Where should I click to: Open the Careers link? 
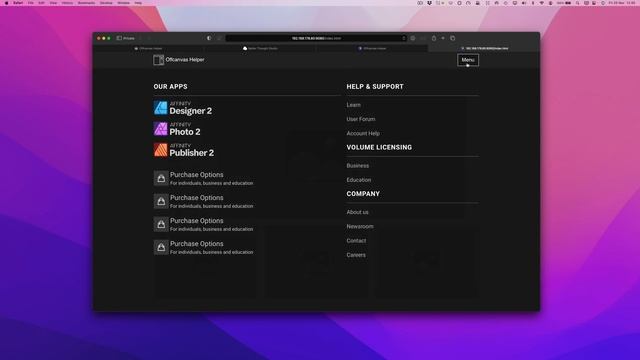point(356,255)
